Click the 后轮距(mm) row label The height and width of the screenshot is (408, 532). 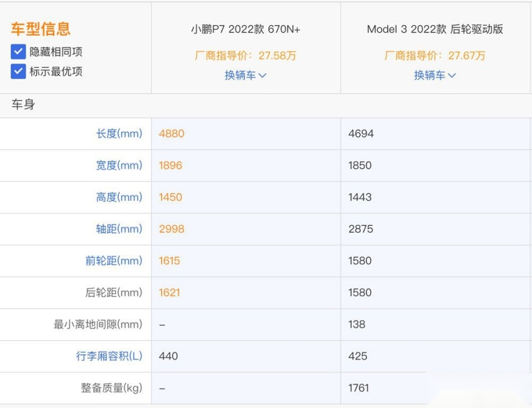click(114, 293)
